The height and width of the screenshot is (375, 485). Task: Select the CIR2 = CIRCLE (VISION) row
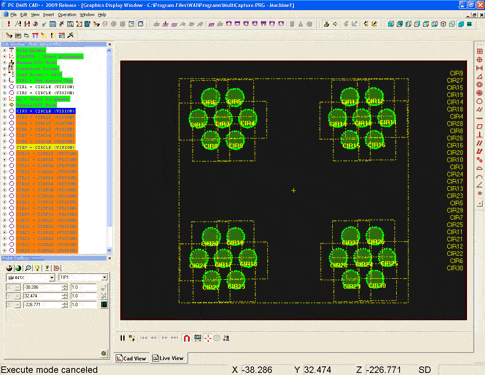(x=45, y=93)
